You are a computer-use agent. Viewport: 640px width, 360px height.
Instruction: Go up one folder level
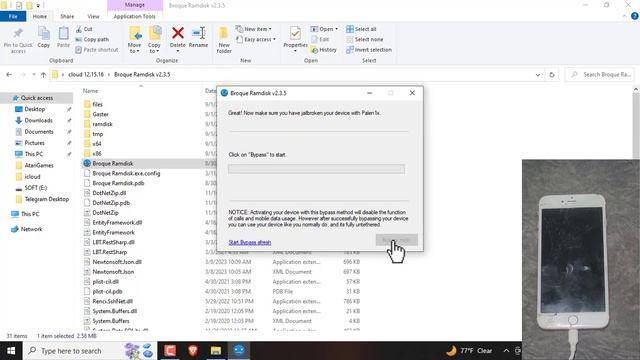coord(43,74)
